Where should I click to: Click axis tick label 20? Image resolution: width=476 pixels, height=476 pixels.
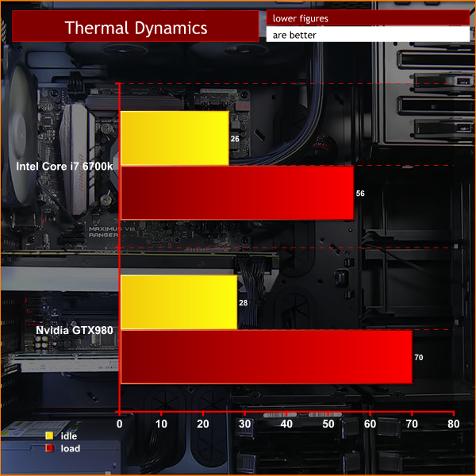pos(203,424)
